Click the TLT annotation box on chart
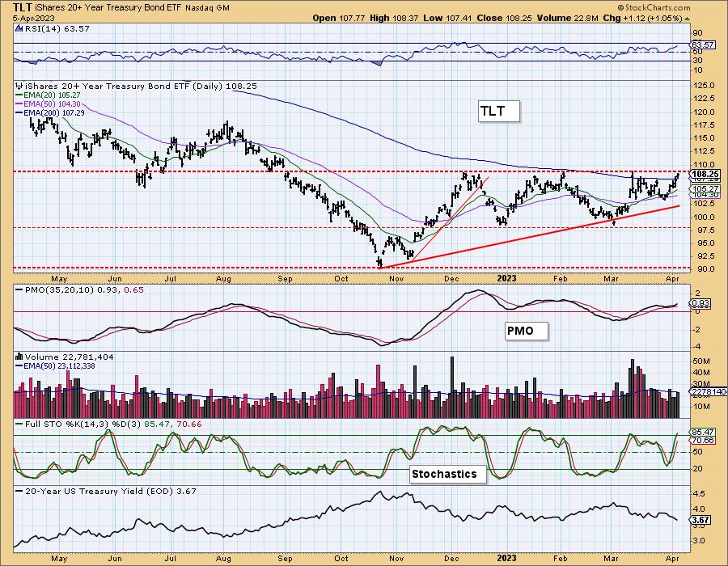 pyautogui.click(x=498, y=112)
